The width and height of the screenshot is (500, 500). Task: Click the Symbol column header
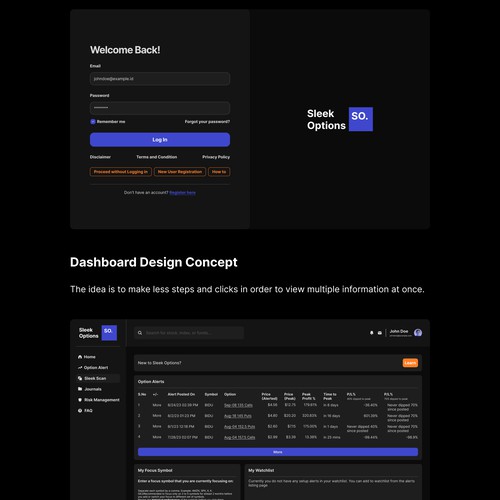click(x=211, y=394)
